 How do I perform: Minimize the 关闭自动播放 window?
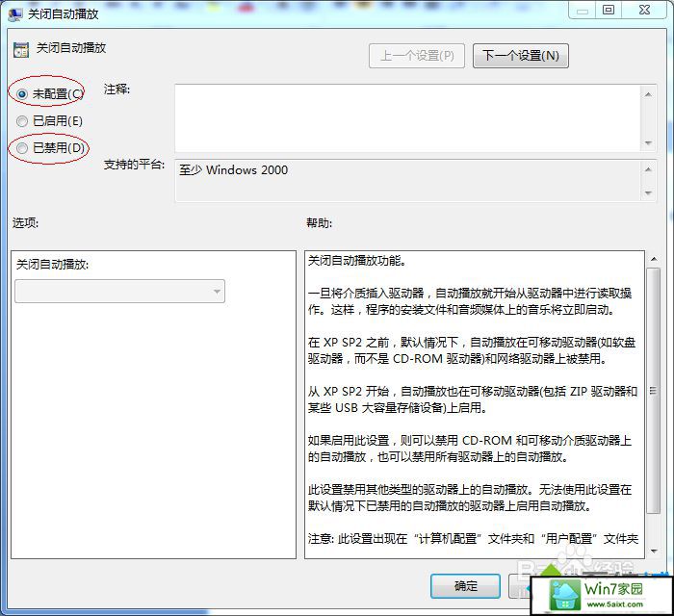click(583, 11)
